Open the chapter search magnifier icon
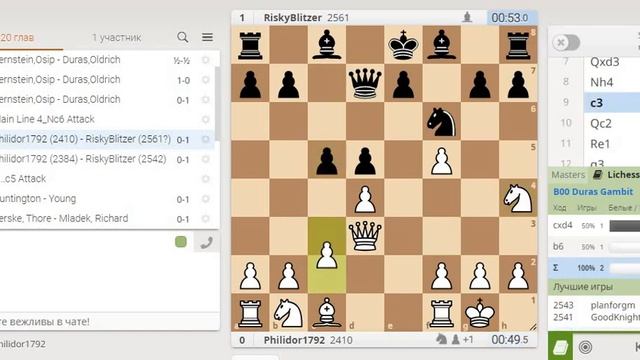This screenshot has height=360, width=640. tap(182, 37)
